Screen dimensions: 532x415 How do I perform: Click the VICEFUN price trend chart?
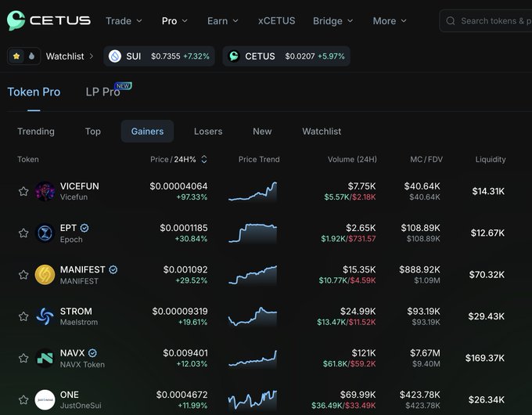click(253, 191)
